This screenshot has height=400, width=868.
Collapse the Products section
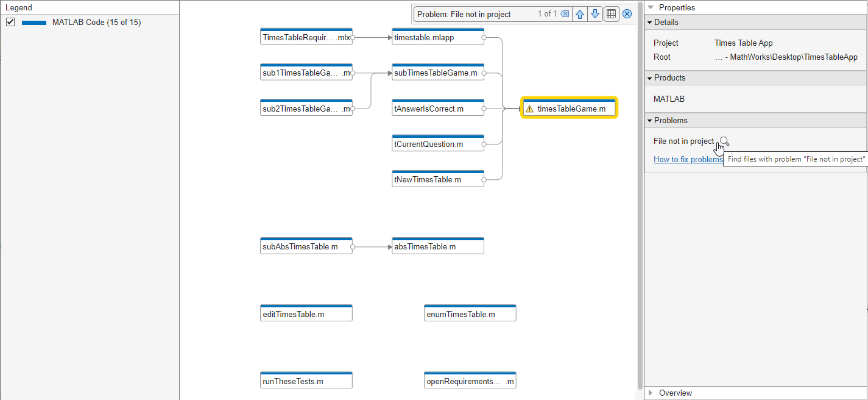click(650, 78)
